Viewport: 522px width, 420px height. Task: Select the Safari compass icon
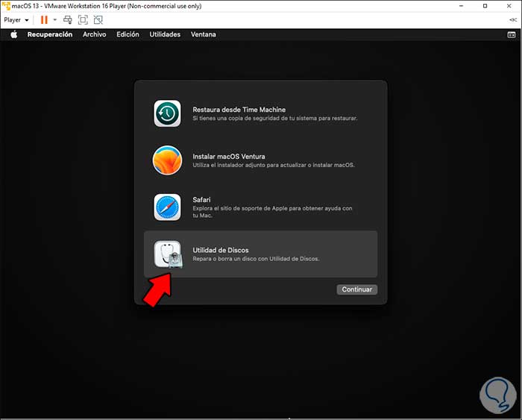[x=168, y=207]
